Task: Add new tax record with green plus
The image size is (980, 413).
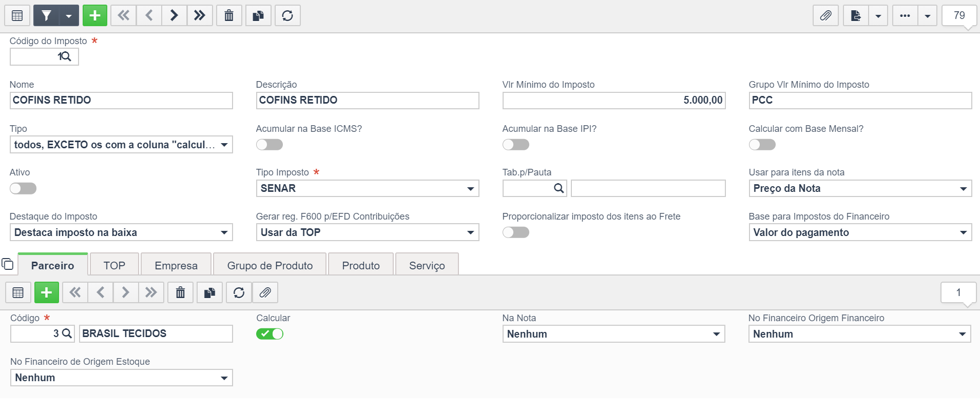Action: (x=95, y=15)
